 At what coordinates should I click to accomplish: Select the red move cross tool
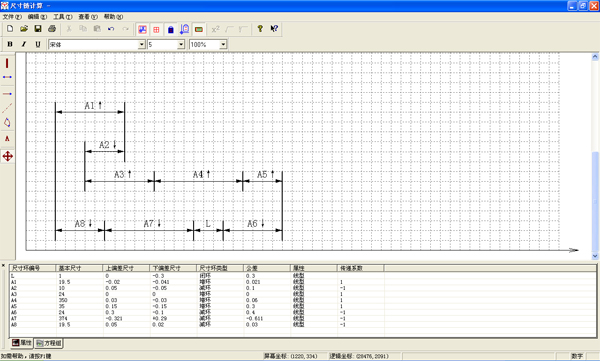pyautogui.click(x=7, y=156)
